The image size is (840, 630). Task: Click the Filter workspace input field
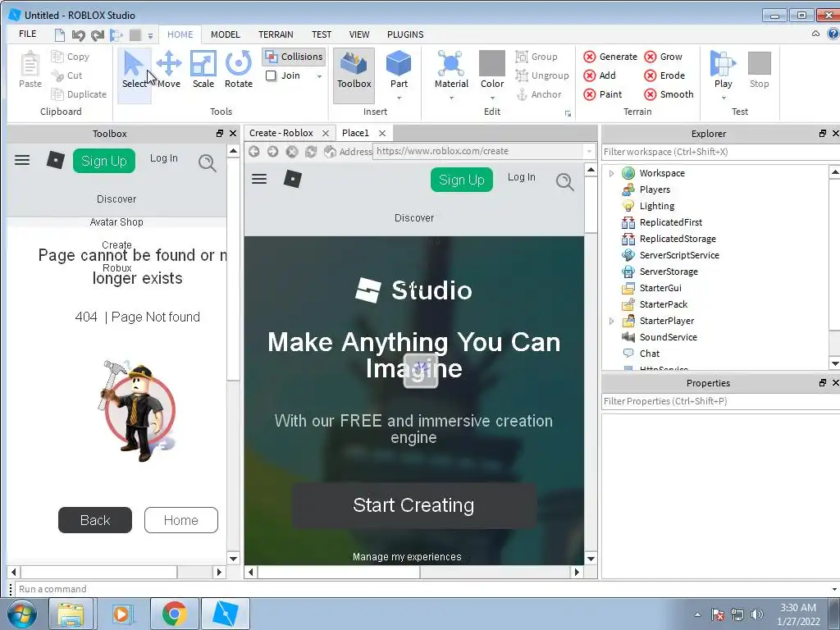click(719, 152)
